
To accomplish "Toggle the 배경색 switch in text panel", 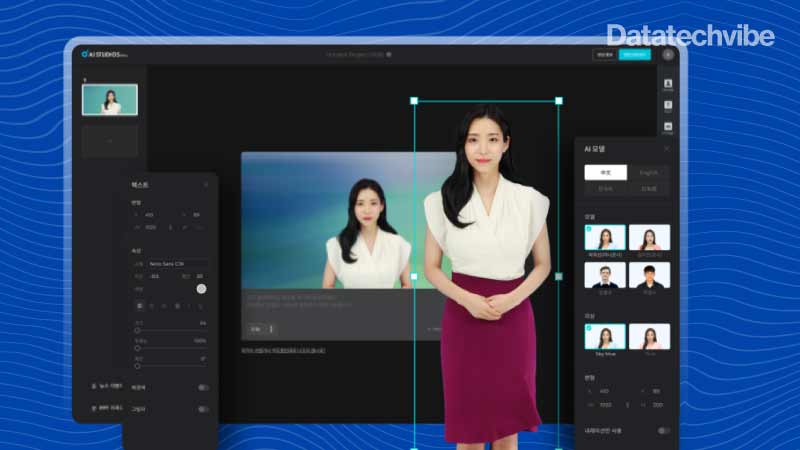I will point(203,388).
